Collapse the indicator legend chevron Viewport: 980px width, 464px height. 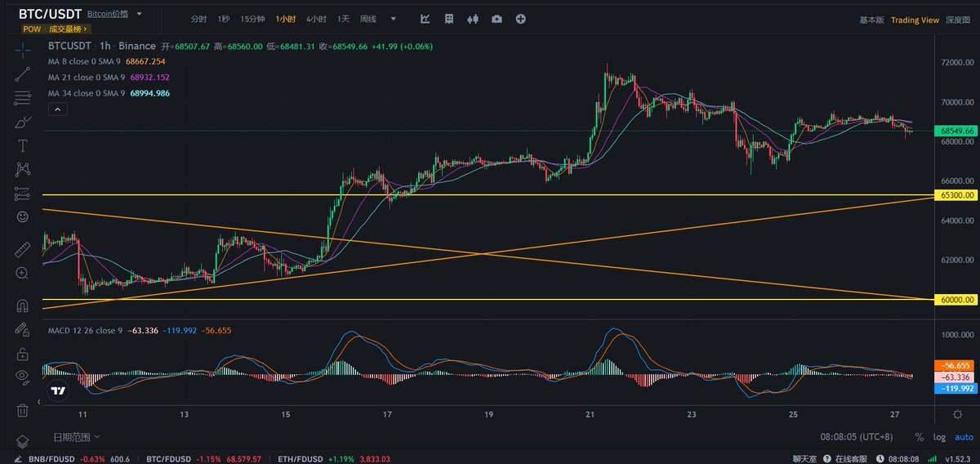pyautogui.click(x=57, y=109)
